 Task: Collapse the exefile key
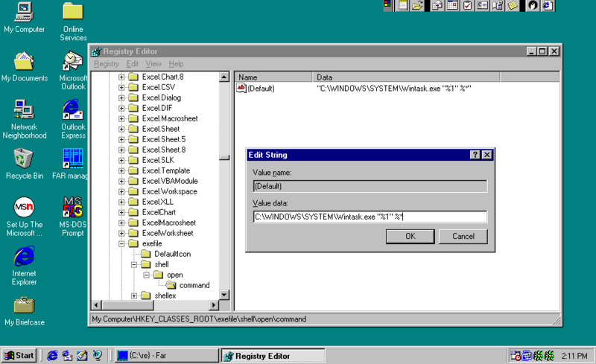pyautogui.click(x=121, y=243)
